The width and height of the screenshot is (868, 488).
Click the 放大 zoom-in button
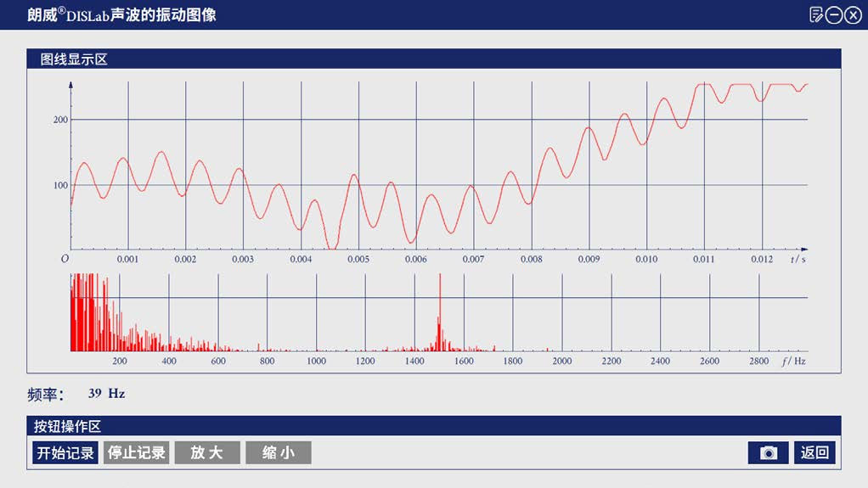207,453
